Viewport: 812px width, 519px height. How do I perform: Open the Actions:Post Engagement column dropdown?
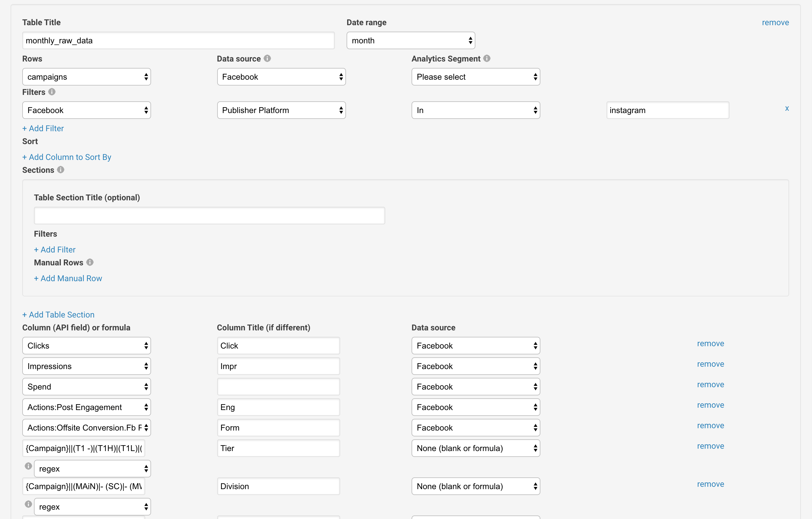pos(86,407)
